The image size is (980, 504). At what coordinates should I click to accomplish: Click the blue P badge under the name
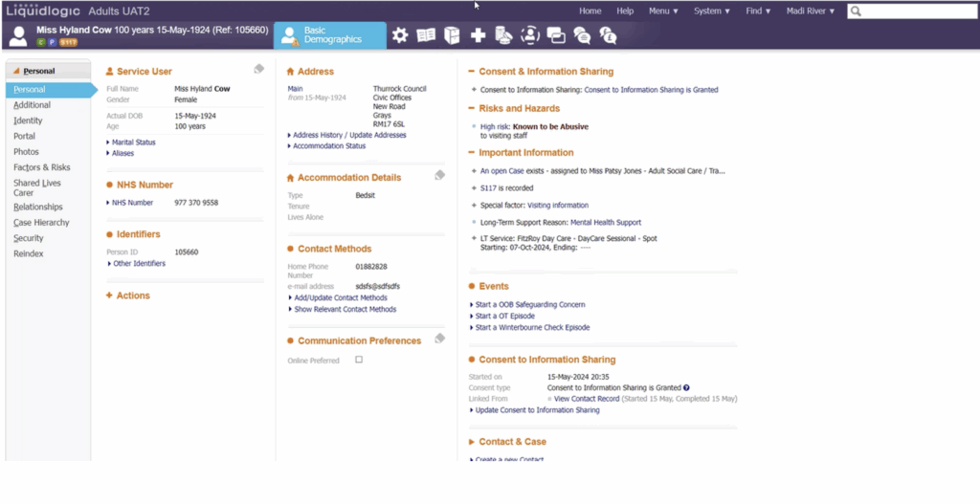[52, 42]
